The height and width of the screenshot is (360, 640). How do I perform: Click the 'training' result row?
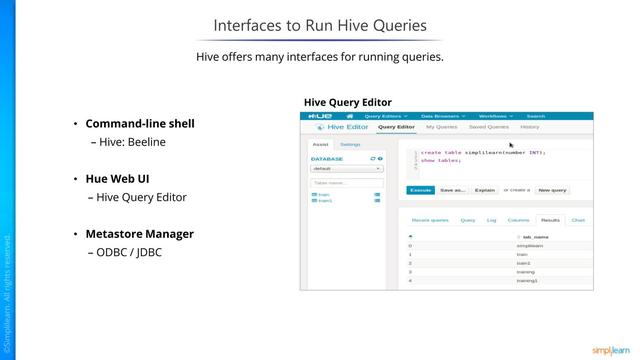click(x=500, y=272)
